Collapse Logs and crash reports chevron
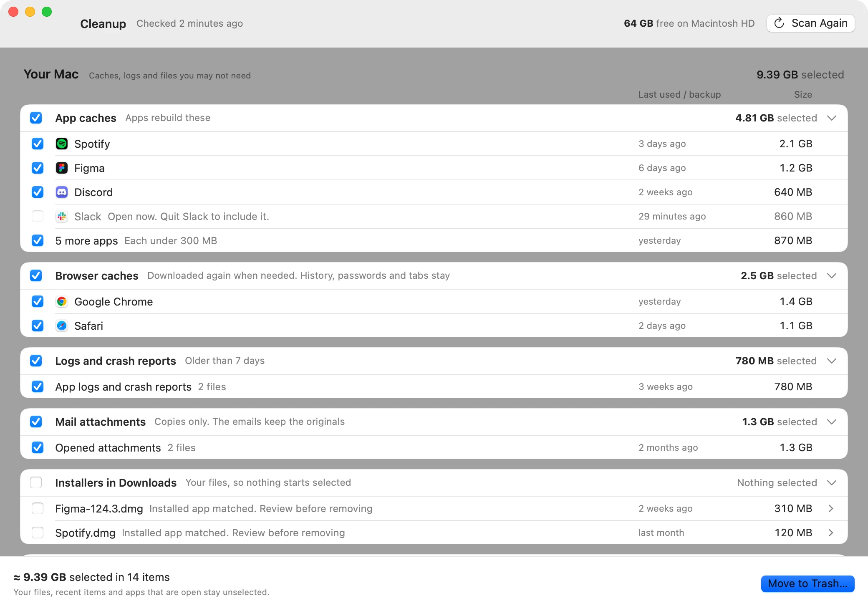868x611 pixels. click(832, 361)
